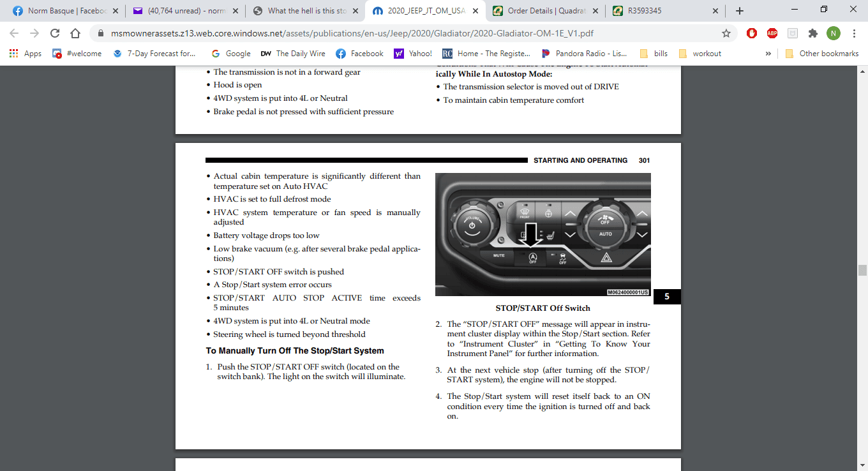The height and width of the screenshot is (471, 868).
Task: Click 'Battery voltage drops too low' bullet
Action: click(266, 235)
